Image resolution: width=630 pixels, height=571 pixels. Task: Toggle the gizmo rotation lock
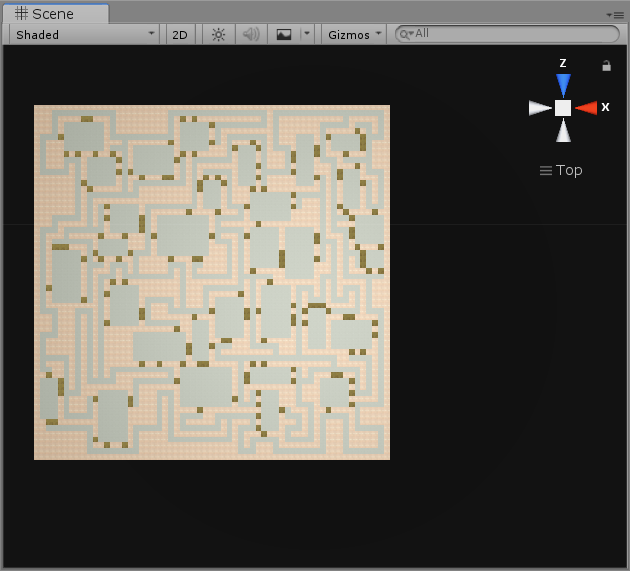tap(606, 65)
